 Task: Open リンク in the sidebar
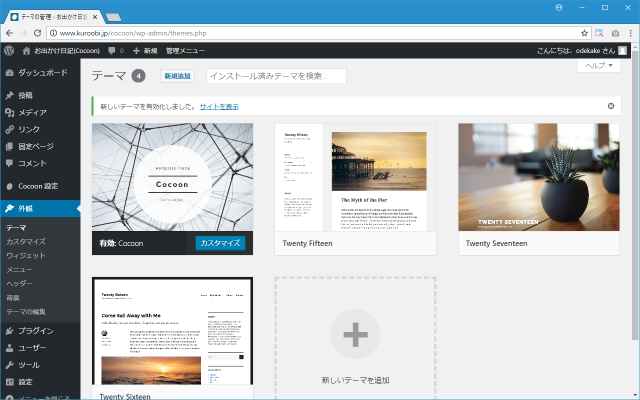tap(40, 129)
